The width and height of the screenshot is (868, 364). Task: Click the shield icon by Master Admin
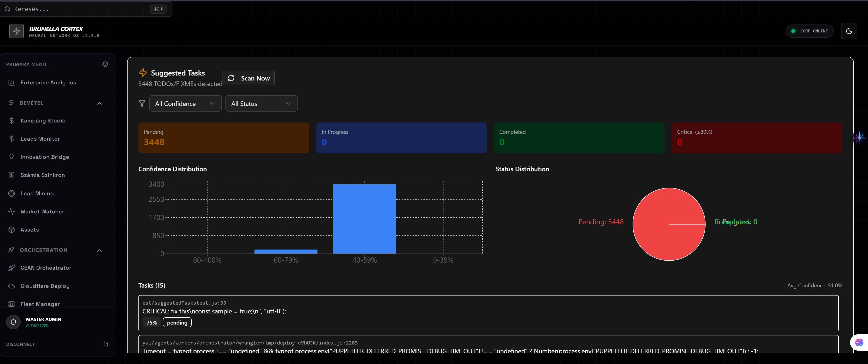coord(13,322)
